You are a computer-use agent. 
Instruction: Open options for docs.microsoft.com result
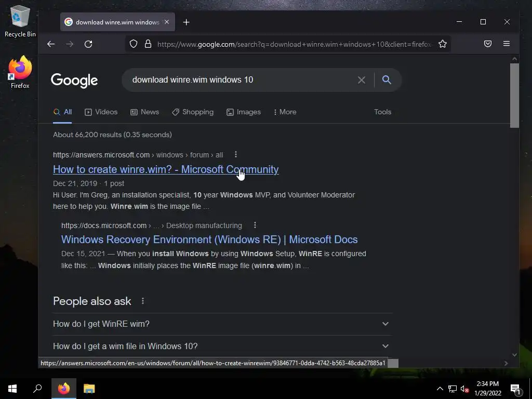tap(255, 225)
